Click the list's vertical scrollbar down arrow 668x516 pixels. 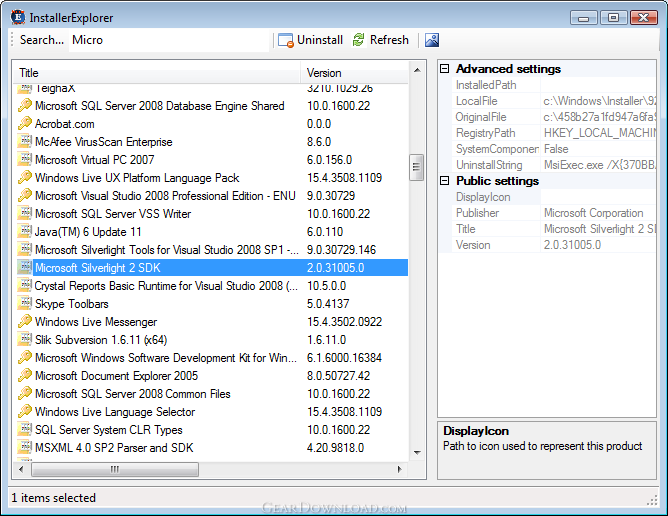pos(417,453)
